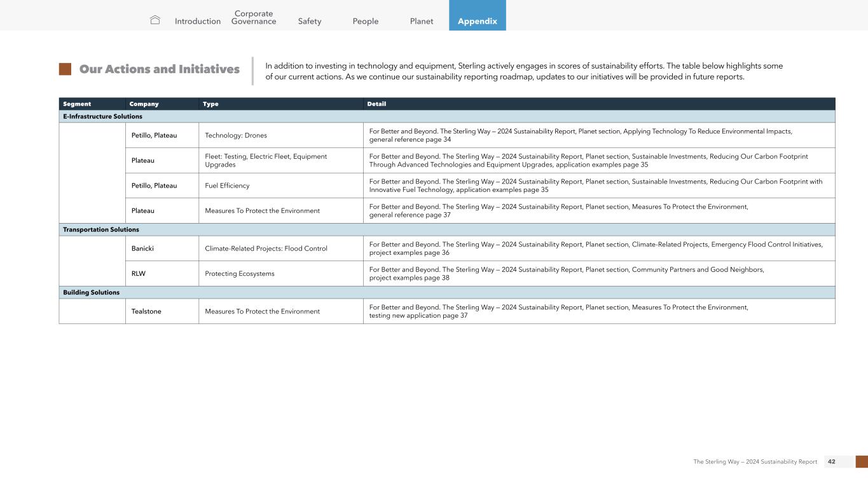Click the Our Actions and Initiatives heading
The image size is (868, 488).
pyautogui.click(x=159, y=69)
